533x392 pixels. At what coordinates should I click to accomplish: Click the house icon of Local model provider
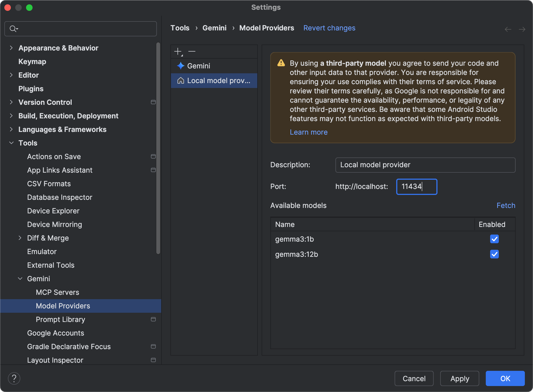click(180, 81)
